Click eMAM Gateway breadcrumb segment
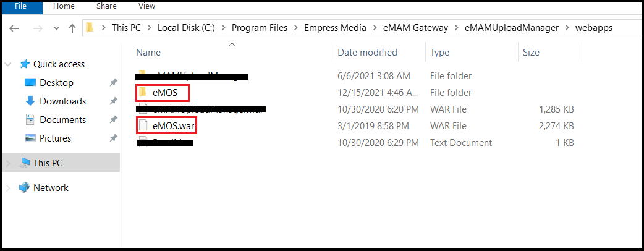 417,28
